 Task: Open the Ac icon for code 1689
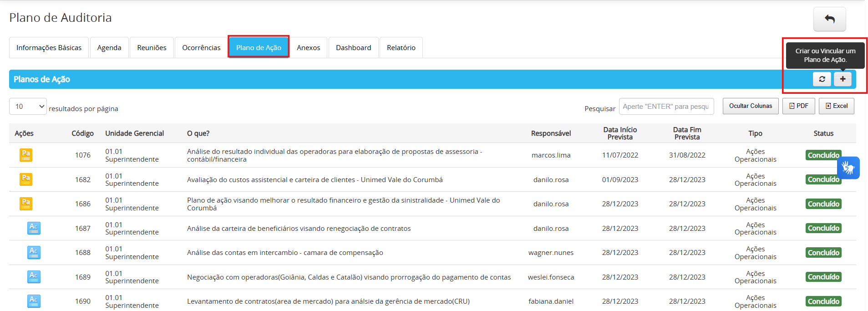34,277
